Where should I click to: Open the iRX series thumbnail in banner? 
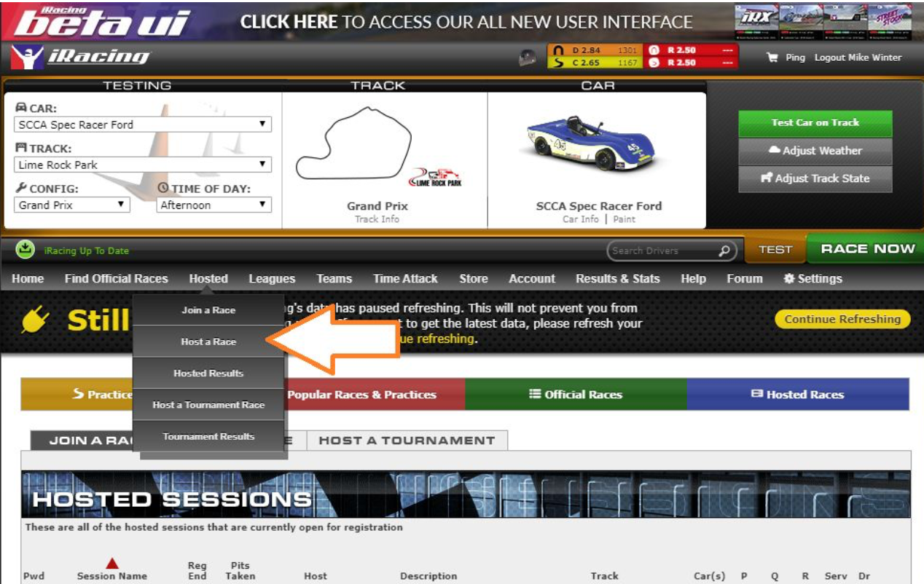756,20
